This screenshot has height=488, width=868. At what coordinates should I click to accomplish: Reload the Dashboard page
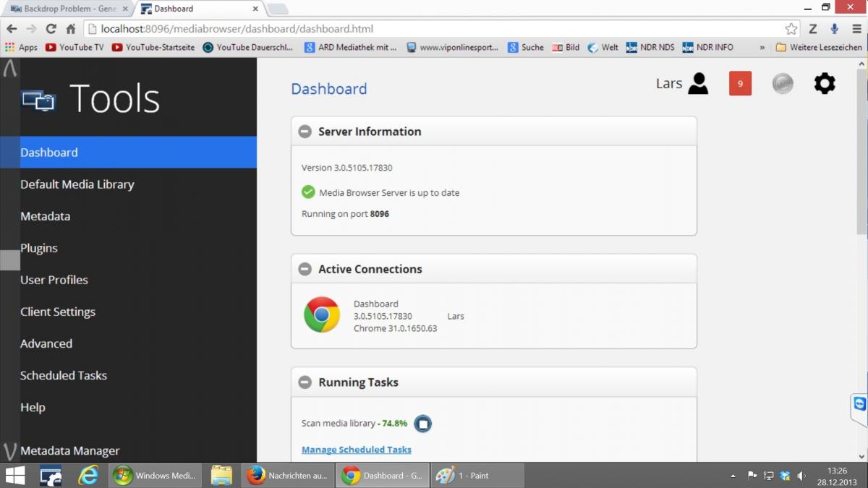pyautogui.click(x=51, y=29)
